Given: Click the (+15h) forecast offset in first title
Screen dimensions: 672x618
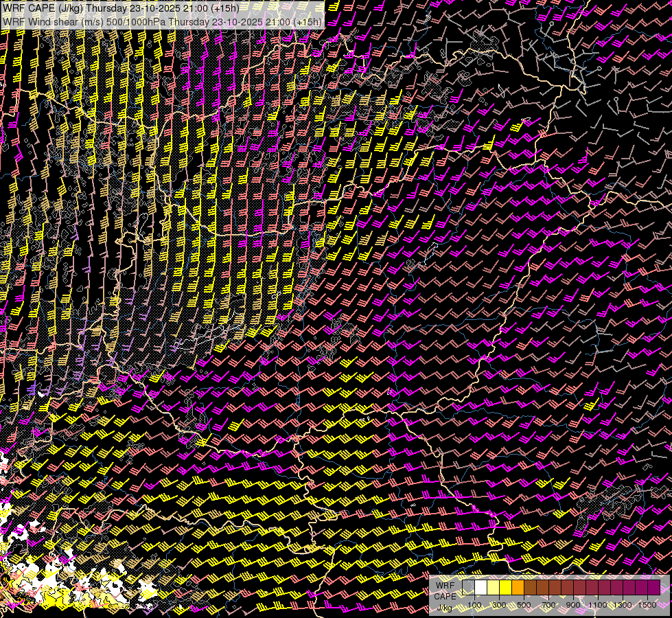Looking at the screenshot, I should 224,8.
